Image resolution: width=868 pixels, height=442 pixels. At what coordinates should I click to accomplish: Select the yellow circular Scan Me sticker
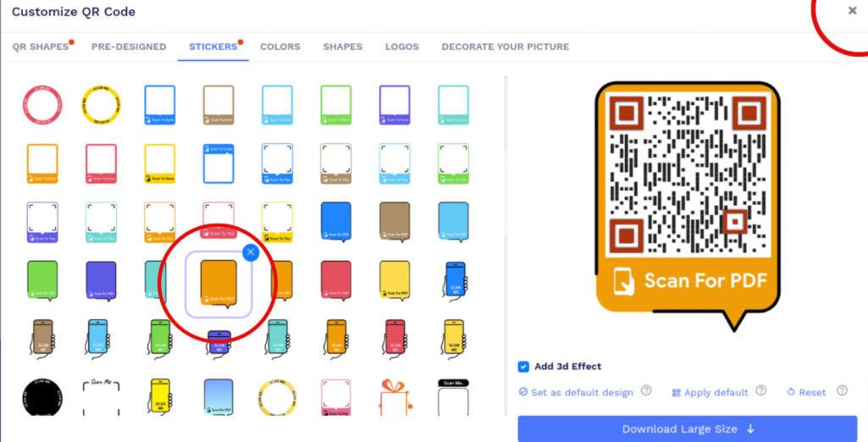click(101, 105)
